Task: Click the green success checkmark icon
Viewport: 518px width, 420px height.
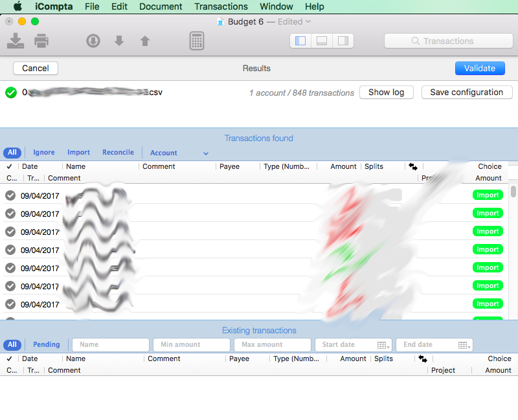Action: tap(11, 93)
